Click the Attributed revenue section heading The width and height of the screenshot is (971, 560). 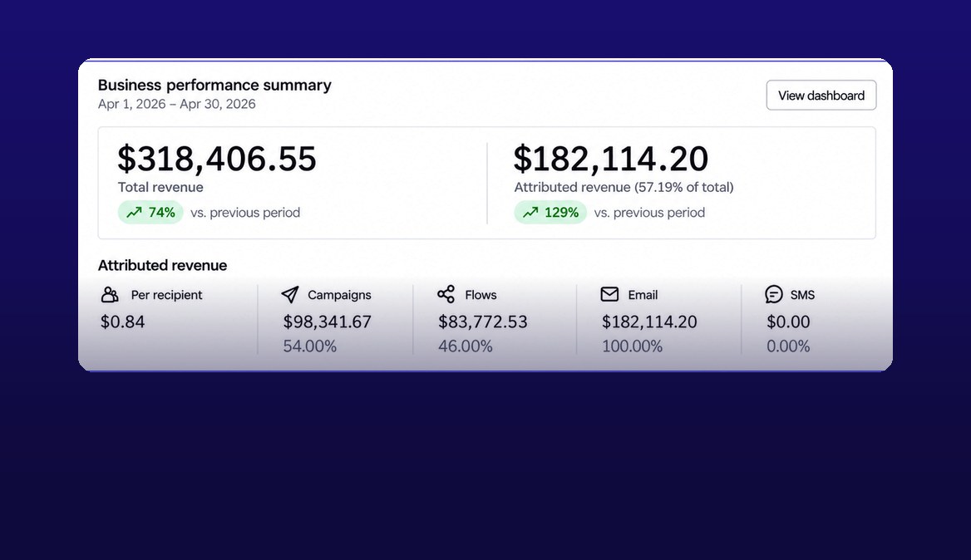pyautogui.click(x=162, y=265)
